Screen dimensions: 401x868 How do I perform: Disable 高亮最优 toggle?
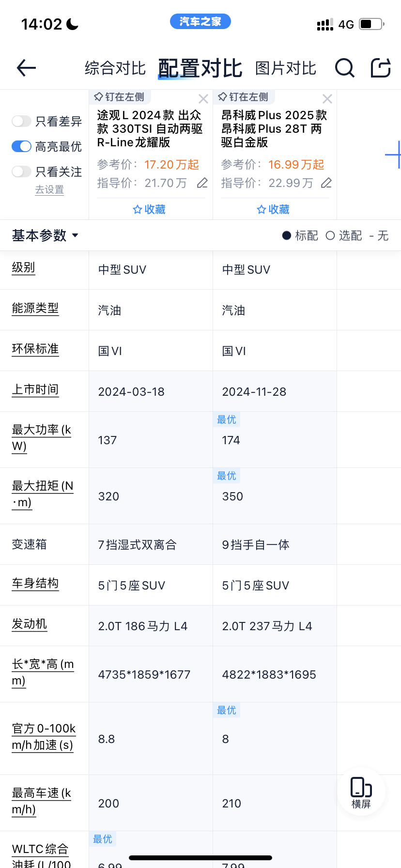(x=21, y=146)
